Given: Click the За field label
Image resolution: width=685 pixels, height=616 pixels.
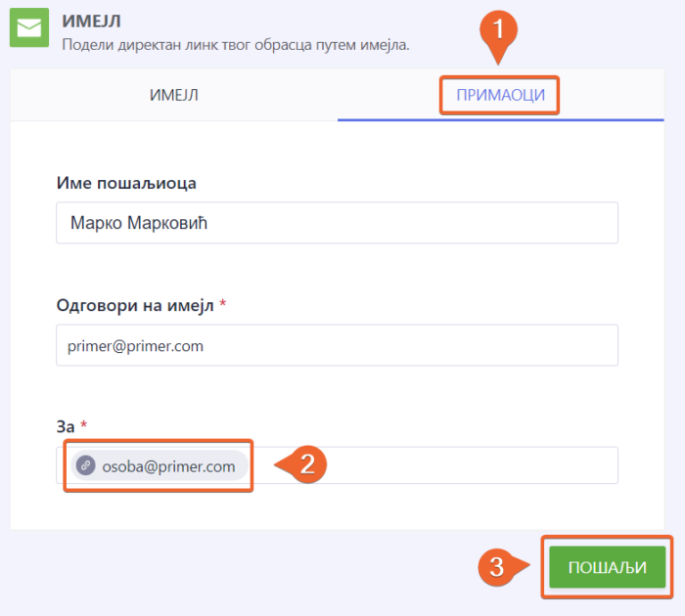Looking at the screenshot, I should [66, 426].
